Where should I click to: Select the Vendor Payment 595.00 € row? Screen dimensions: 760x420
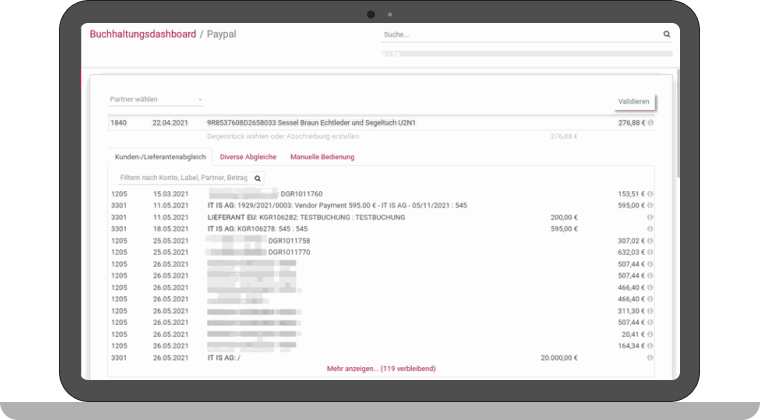380,205
